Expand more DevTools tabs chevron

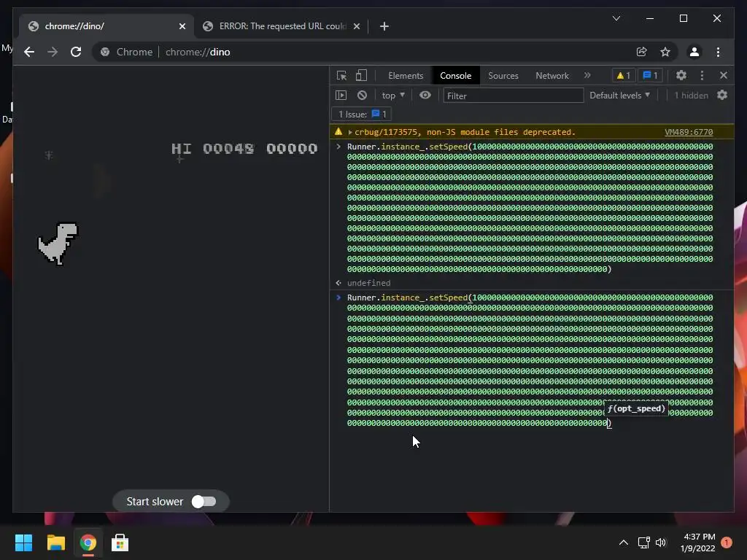[x=587, y=75]
